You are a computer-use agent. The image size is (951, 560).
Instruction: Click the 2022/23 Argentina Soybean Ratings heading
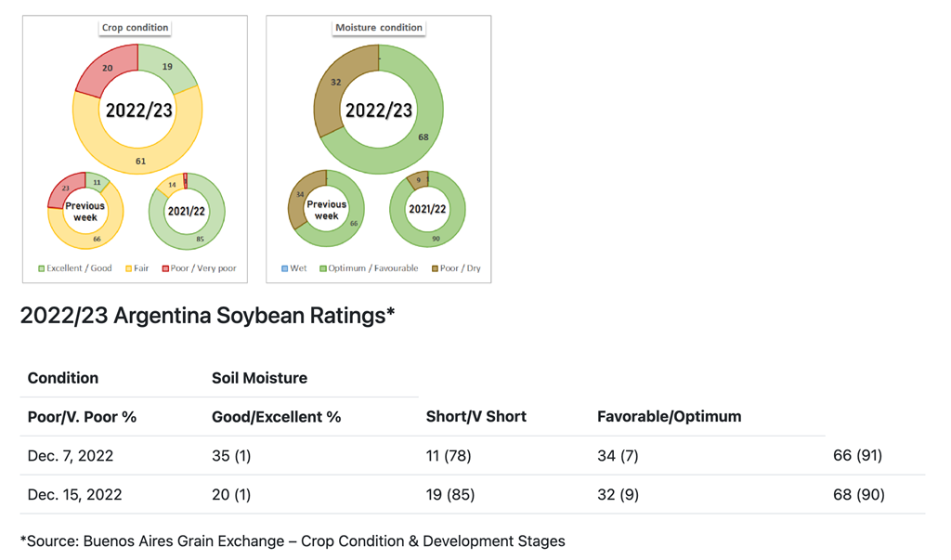pyautogui.click(x=207, y=316)
